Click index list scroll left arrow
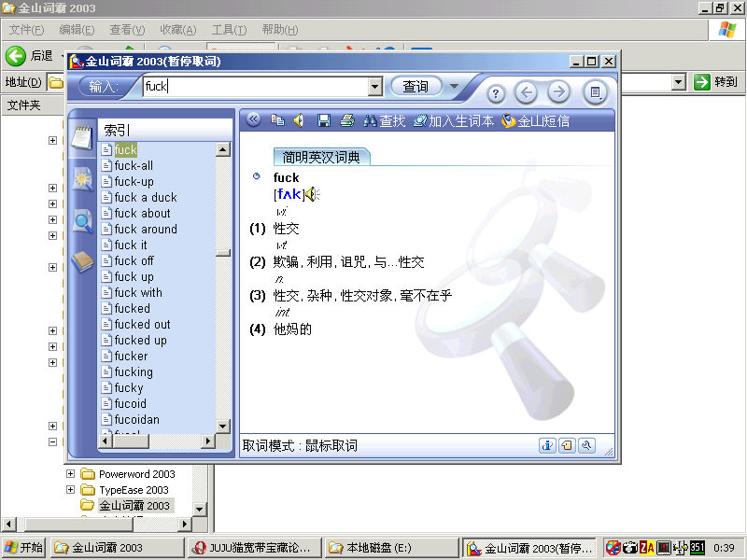Image resolution: width=747 pixels, height=560 pixels. coord(106,441)
